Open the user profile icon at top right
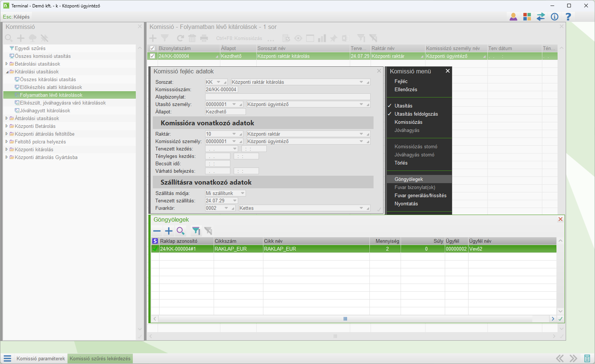 (513, 17)
